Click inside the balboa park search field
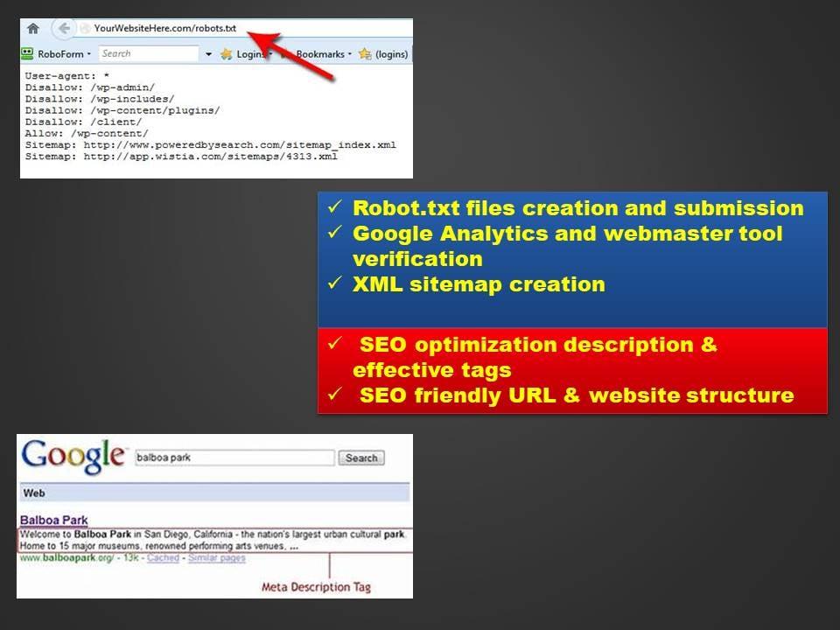The width and height of the screenshot is (840, 630). [x=234, y=458]
